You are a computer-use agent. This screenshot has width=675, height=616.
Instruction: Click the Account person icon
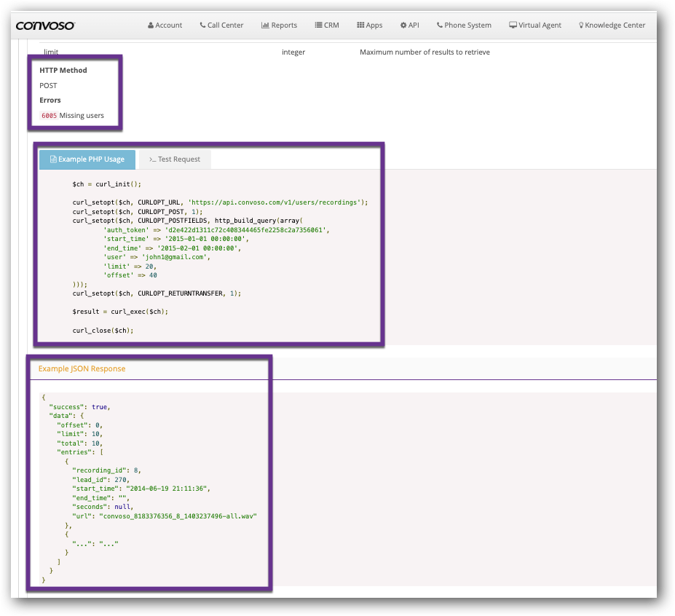point(151,25)
